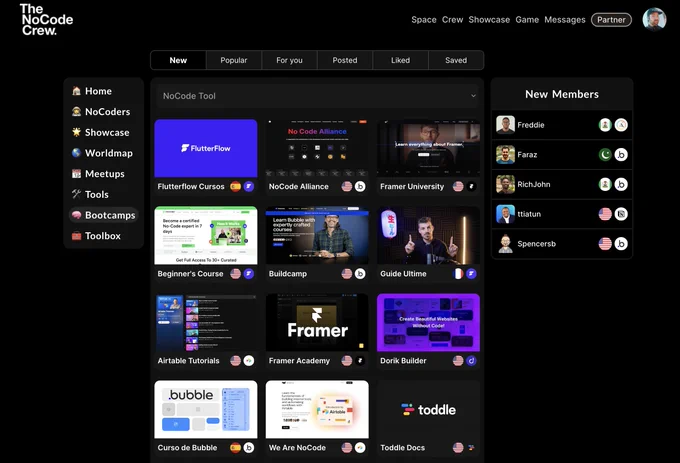The height and width of the screenshot is (463, 680).
Task: Open the NoCode Alliance thumbnail
Action: click(x=317, y=148)
